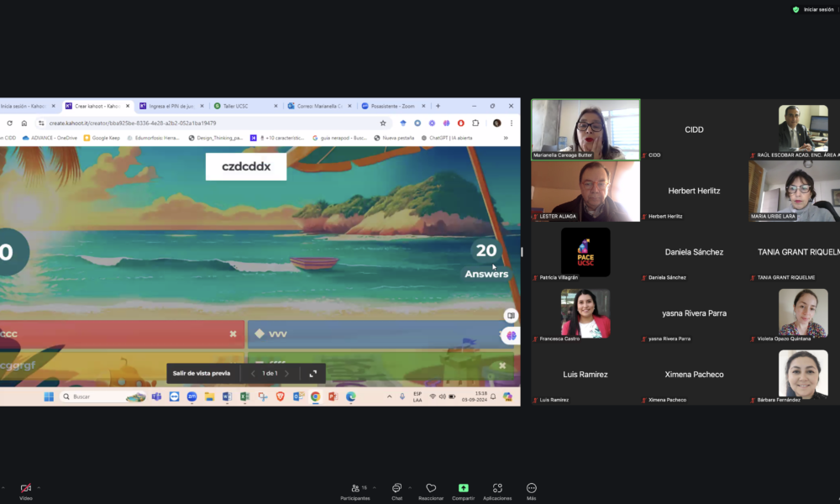This screenshot has height=504, width=840.
Task: Show hidden system tray icons
Action: coord(390,396)
